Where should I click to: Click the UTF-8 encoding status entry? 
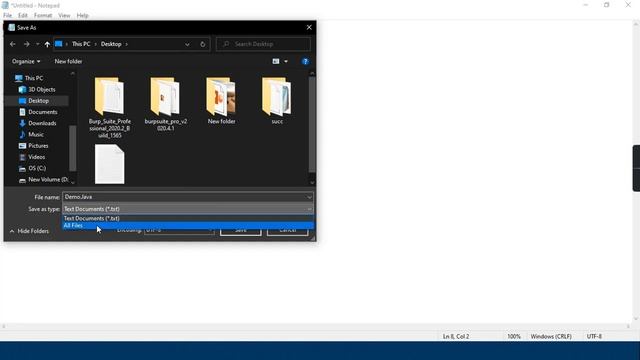pyautogui.click(x=594, y=336)
